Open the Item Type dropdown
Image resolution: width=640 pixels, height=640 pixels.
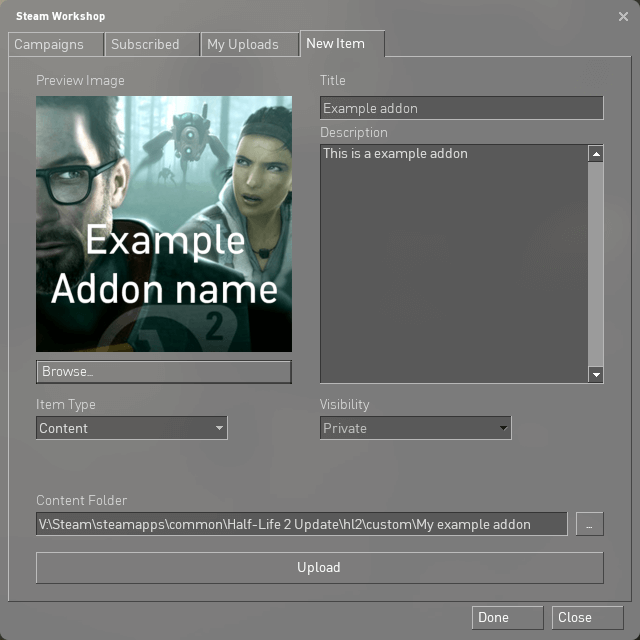(x=131, y=428)
